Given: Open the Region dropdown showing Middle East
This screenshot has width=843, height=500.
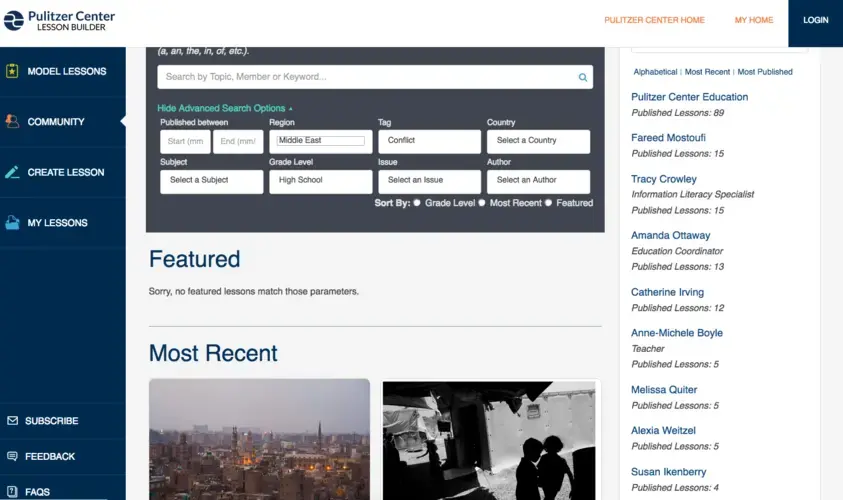Looking at the screenshot, I should pos(320,141).
